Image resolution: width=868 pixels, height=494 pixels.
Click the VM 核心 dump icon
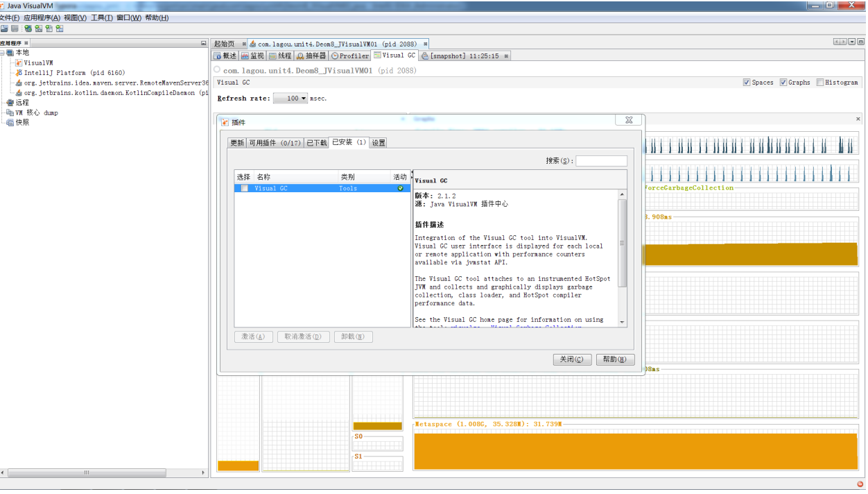(10, 112)
